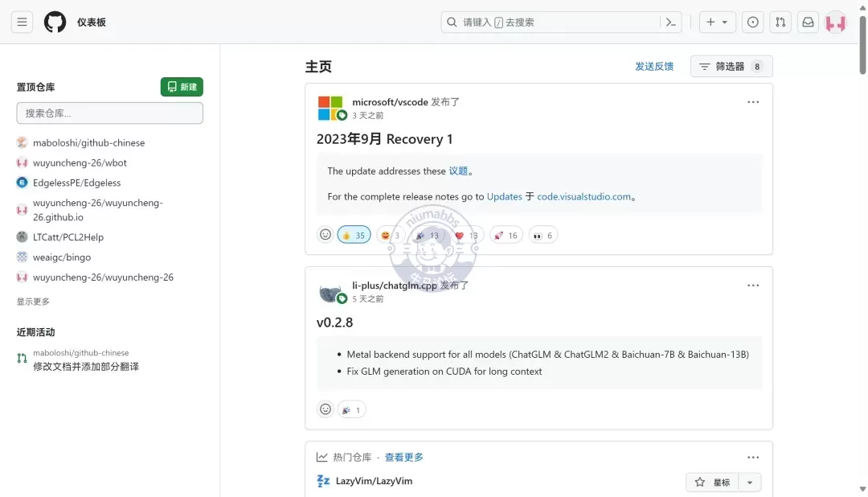Click the plus create-new icon
The width and height of the screenshot is (868, 497).
tap(710, 23)
